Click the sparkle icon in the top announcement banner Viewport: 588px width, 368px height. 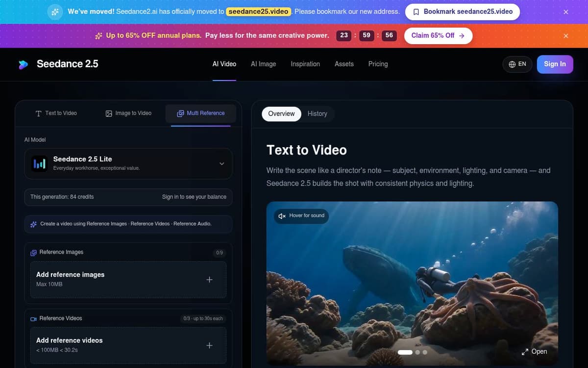pyautogui.click(x=56, y=12)
